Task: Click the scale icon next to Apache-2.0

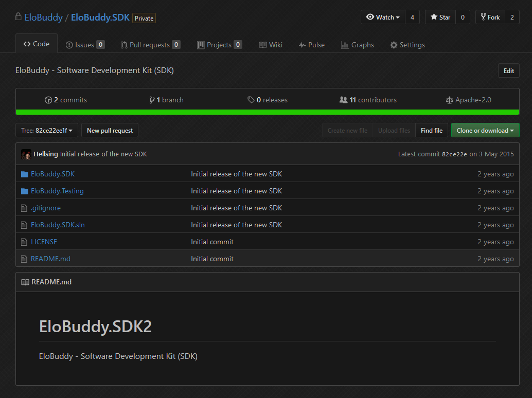Action: point(449,100)
